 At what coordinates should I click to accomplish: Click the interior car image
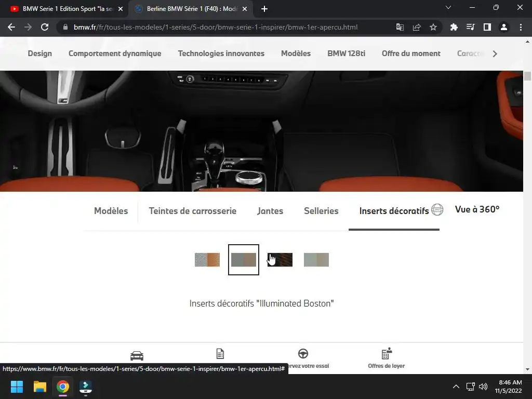point(261,131)
